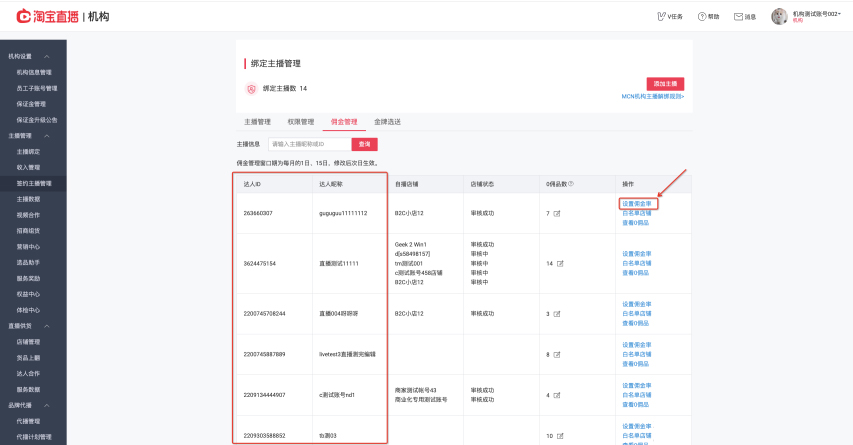The width and height of the screenshot is (853, 445).
Task: Edit 0佣品数 for 2200745887889 row
Action: [557, 355]
